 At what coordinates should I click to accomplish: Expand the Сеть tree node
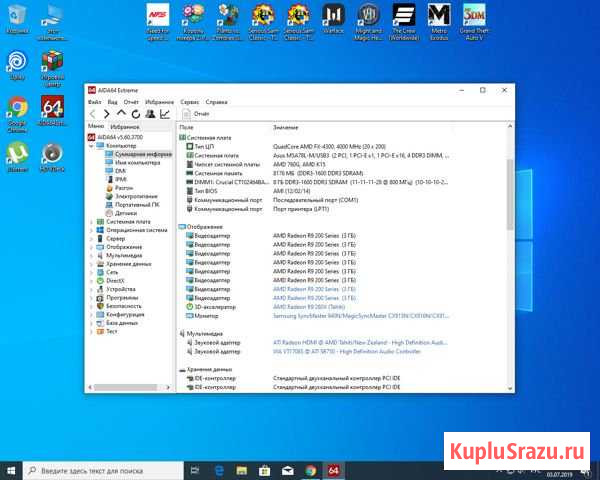click(x=91, y=272)
